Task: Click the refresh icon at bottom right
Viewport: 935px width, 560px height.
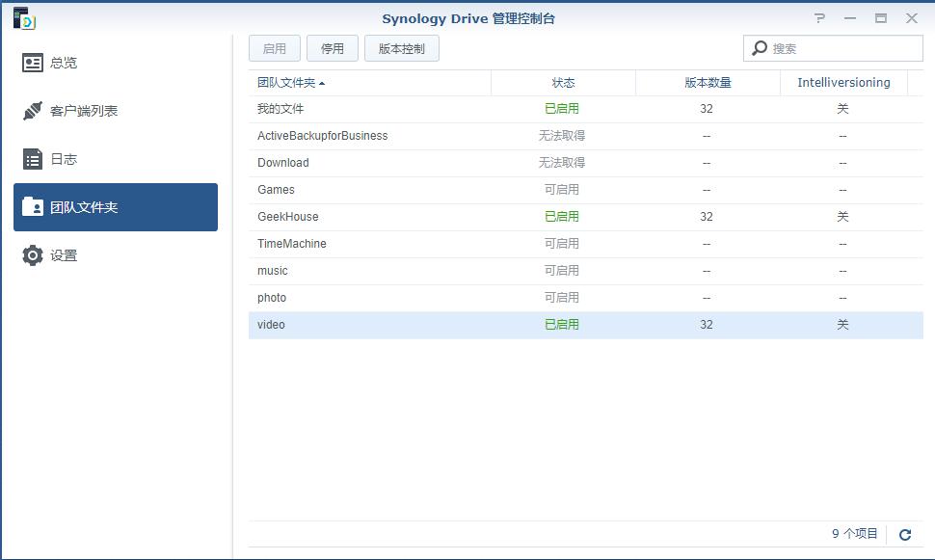Action: [x=905, y=535]
